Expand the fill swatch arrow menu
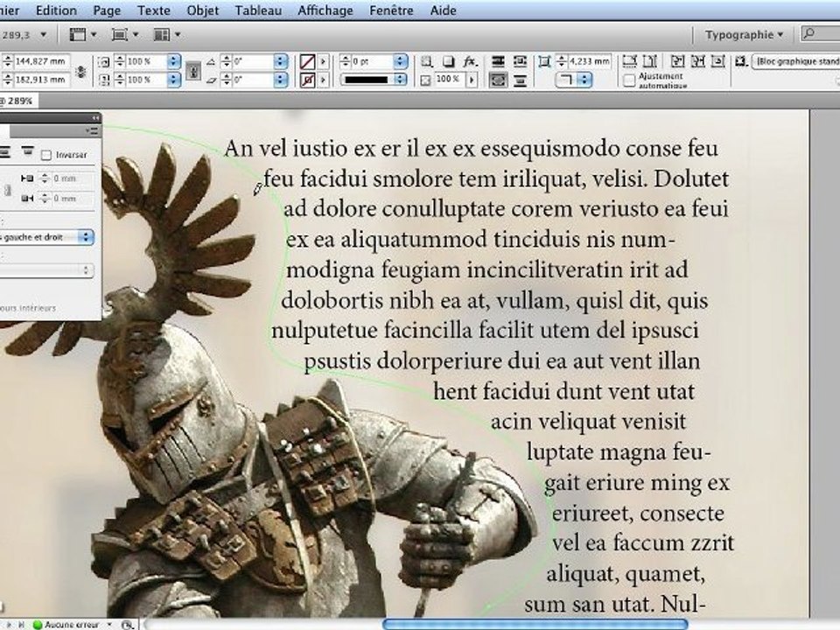The width and height of the screenshot is (840, 630). click(323, 61)
